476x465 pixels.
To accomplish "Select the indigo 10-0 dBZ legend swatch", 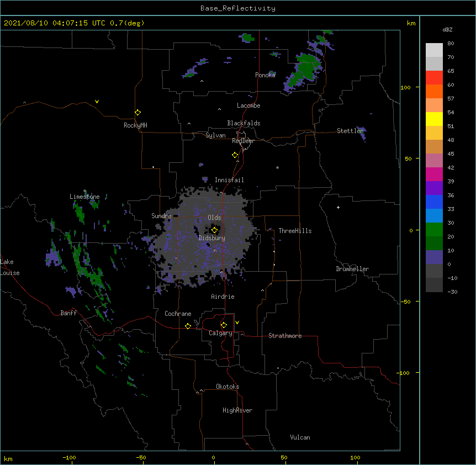I will [x=434, y=257].
